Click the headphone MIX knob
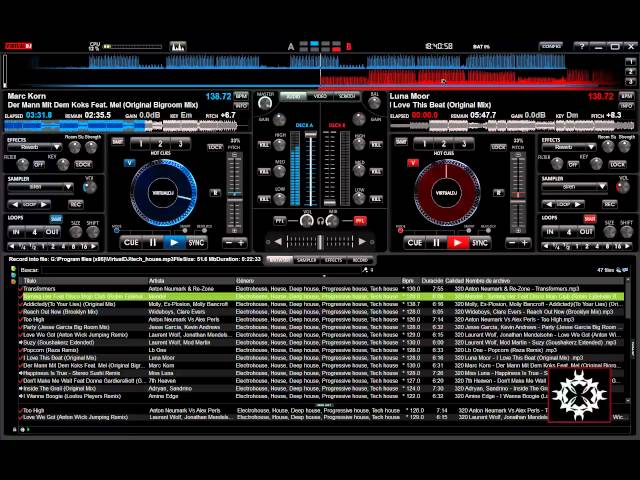This screenshot has width=640, height=480. point(333,221)
